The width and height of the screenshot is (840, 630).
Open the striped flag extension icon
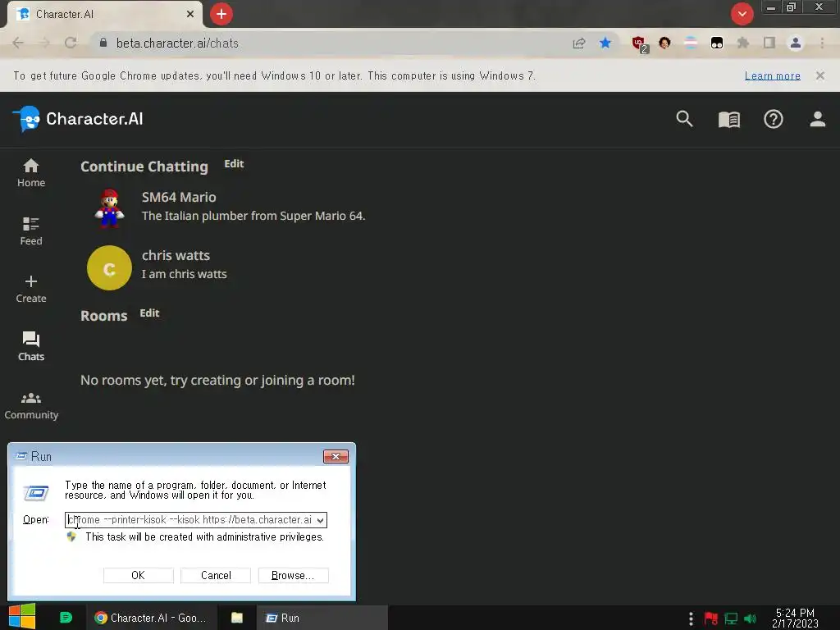click(691, 43)
